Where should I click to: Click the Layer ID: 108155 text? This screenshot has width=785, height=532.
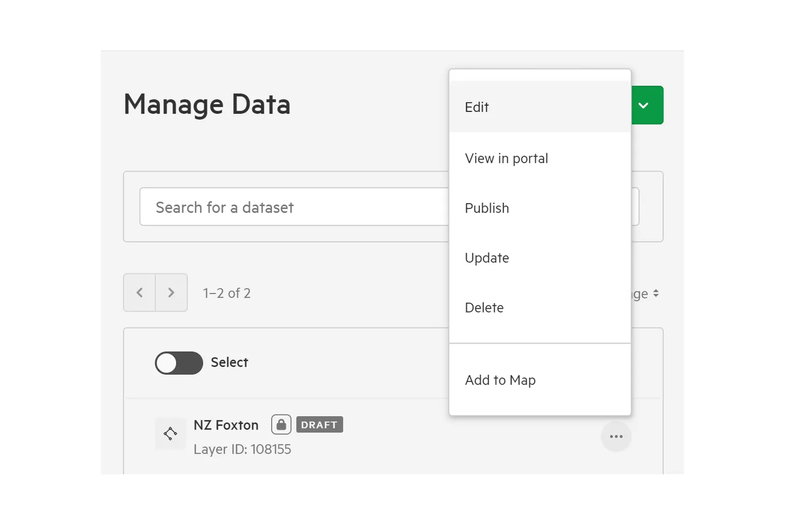click(242, 449)
